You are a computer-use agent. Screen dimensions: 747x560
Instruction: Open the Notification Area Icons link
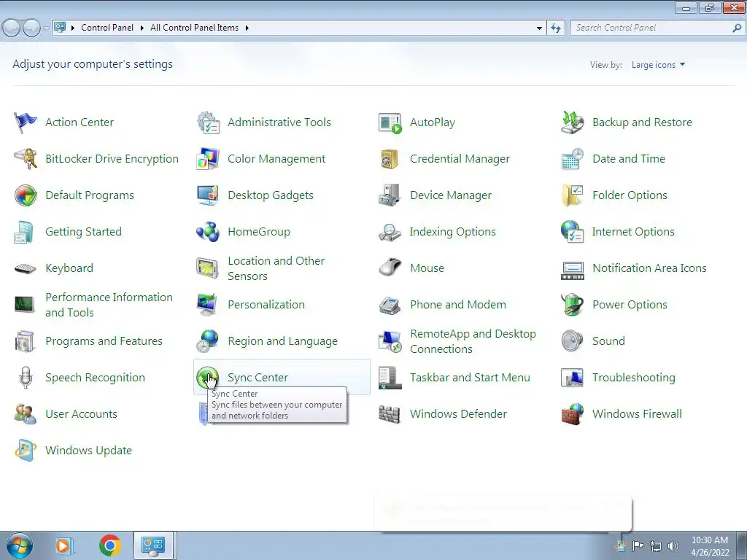pos(649,268)
